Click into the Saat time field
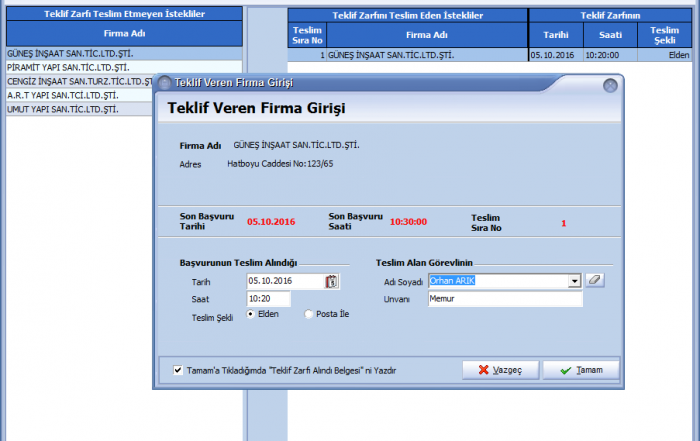 point(268,298)
